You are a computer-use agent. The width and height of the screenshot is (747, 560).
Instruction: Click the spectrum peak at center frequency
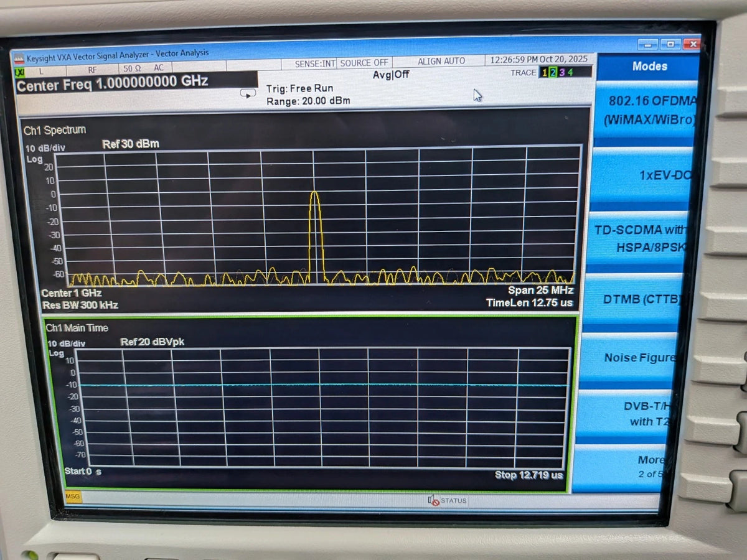pyautogui.click(x=315, y=192)
